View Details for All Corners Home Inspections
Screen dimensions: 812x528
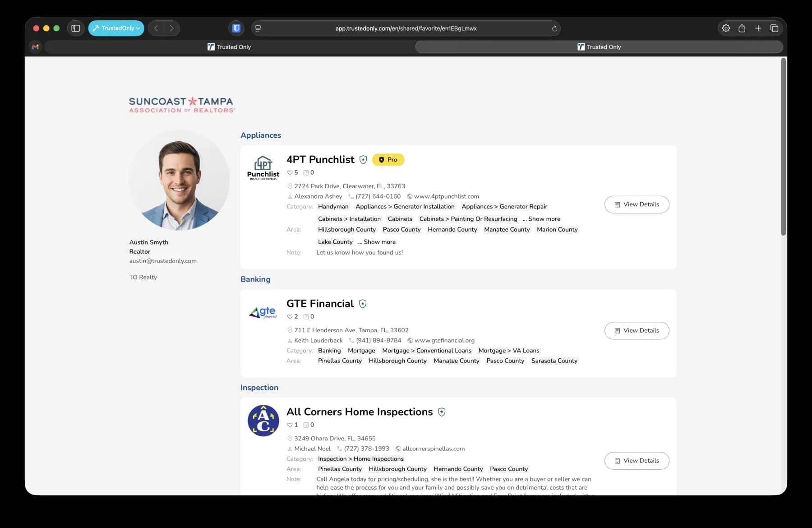coord(637,461)
